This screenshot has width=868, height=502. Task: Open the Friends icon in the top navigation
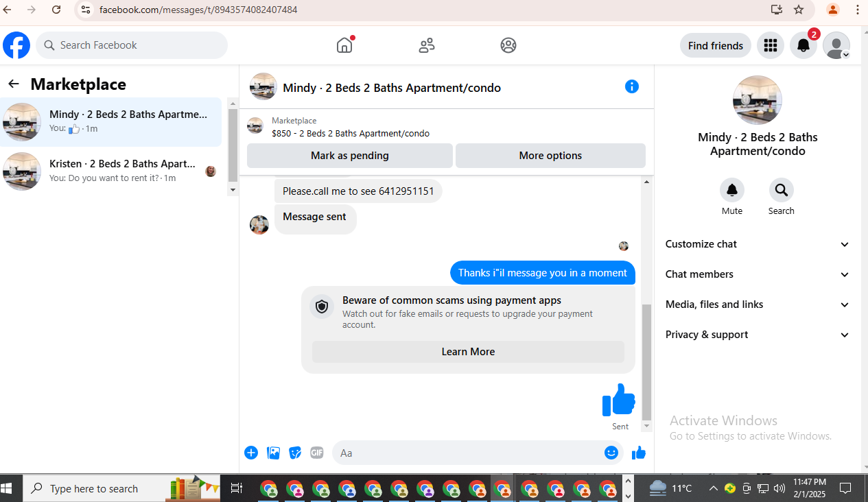pyautogui.click(x=427, y=45)
